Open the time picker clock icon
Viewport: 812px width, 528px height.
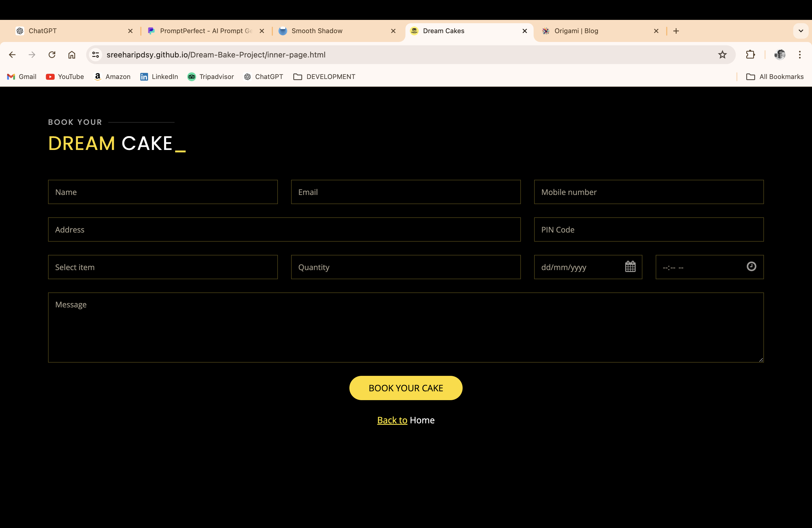pos(751,266)
